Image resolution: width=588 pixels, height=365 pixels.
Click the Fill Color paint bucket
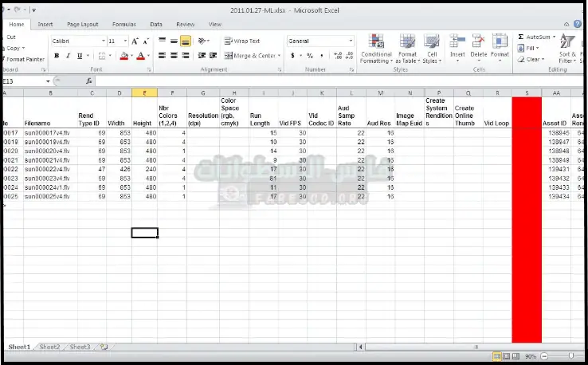(124, 56)
